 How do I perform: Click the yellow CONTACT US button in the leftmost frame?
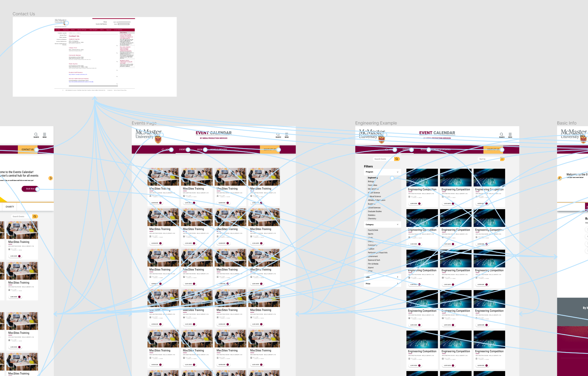[28, 149]
